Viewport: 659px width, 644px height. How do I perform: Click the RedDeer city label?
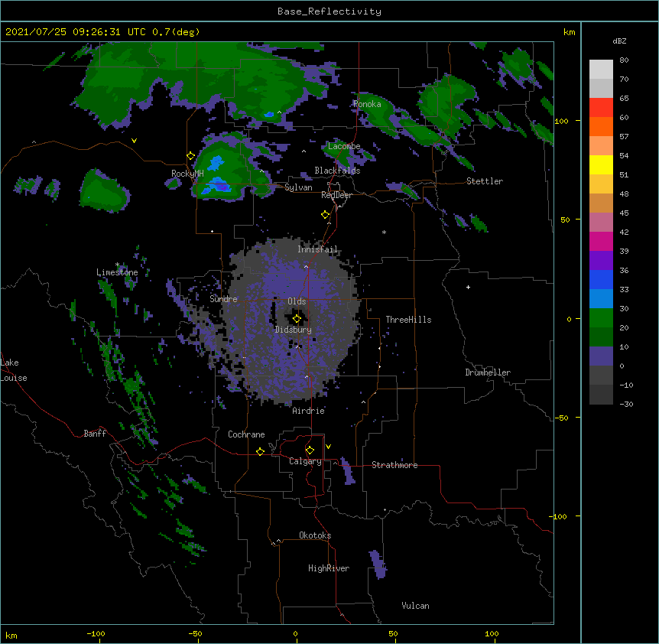[x=336, y=195]
